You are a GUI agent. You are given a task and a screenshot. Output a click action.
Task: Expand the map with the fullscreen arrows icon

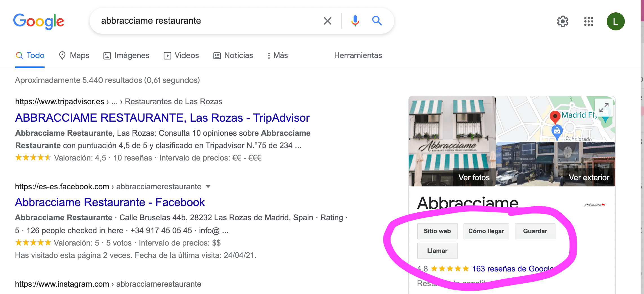pyautogui.click(x=604, y=108)
